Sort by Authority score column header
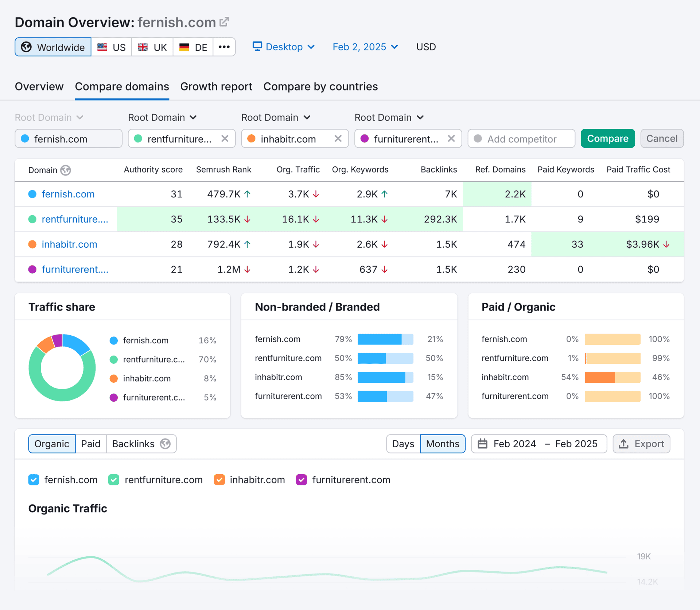700x610 pixels. coord(153,170)
